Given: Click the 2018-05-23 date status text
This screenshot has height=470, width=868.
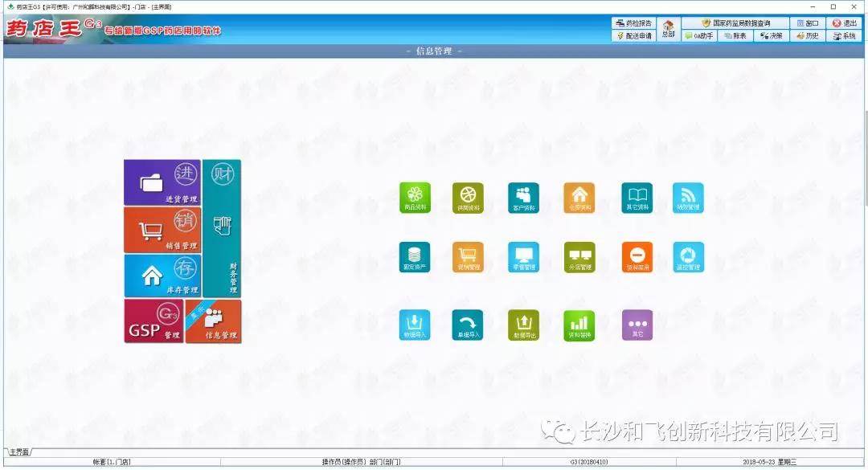Looking at the screenshot, I should coord(769,462).
